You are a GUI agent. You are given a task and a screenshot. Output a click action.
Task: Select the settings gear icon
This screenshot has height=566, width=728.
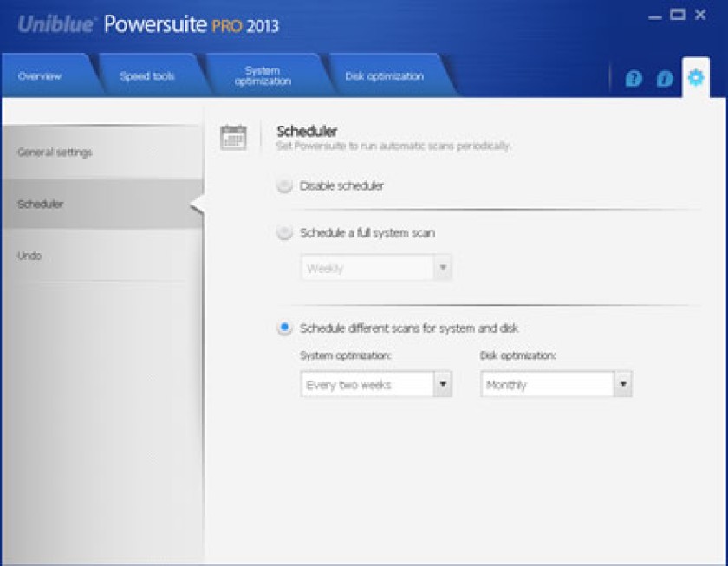pyautogui.click(x=695, y=77)
